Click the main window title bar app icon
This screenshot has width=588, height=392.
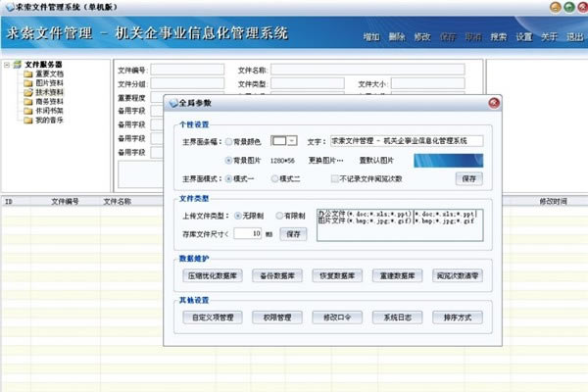coord(10,7)
